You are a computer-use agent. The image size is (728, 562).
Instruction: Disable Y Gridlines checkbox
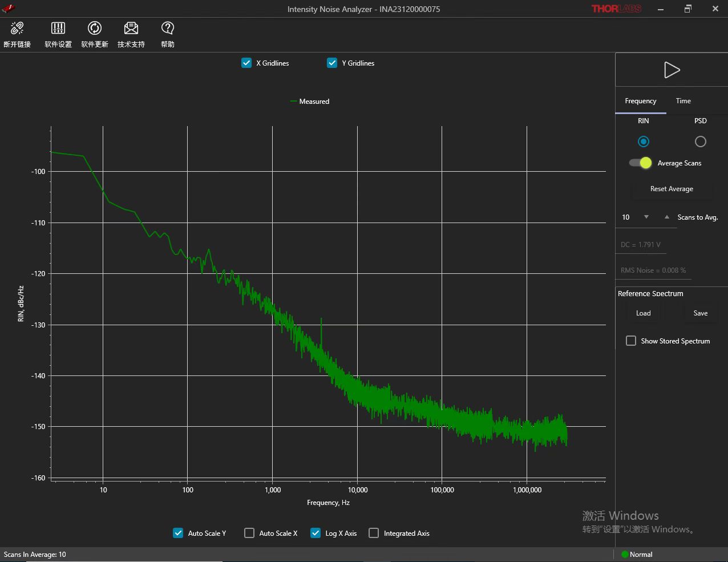tap(332, 63)
